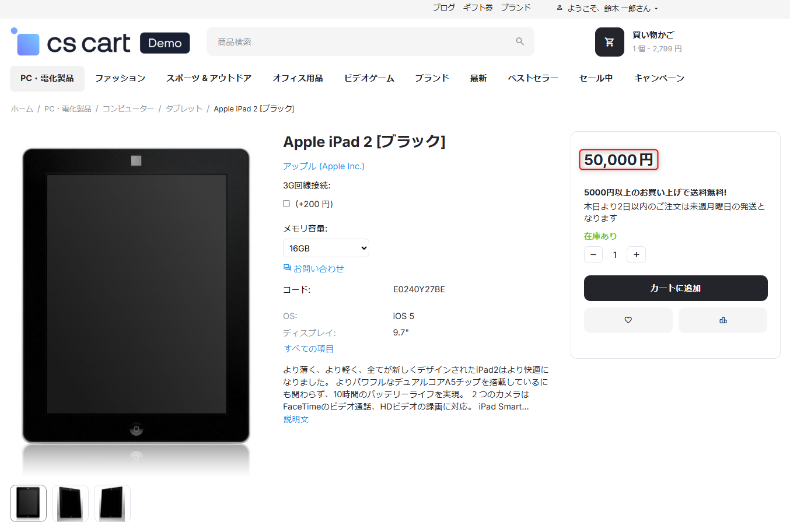Screen dimensions: 790x532
Task: Click the shopping cart icon
Action: point(609,42)
